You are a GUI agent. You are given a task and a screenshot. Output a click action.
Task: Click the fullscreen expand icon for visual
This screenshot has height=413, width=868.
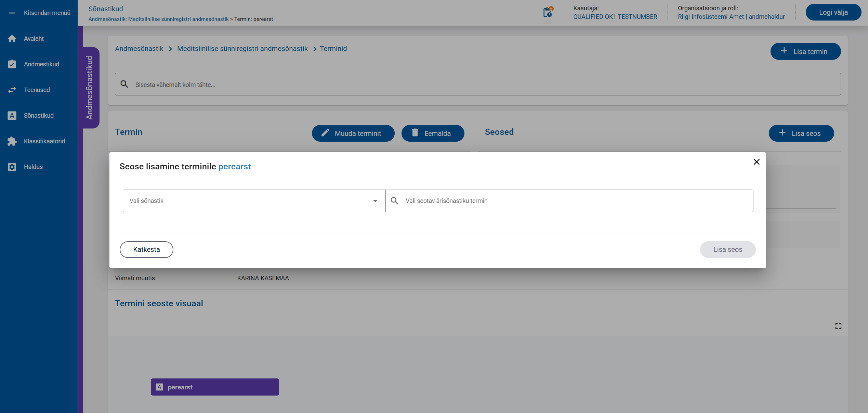[838, 326]
